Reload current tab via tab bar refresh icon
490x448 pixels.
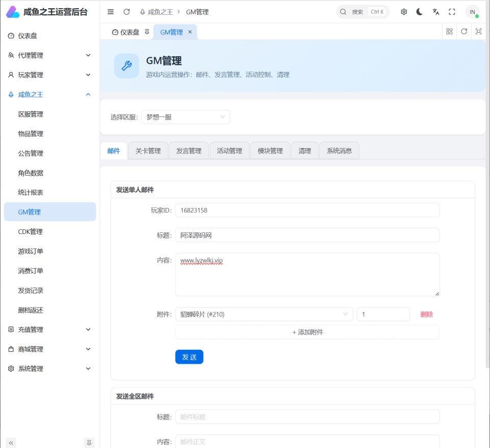coord(464,31)
